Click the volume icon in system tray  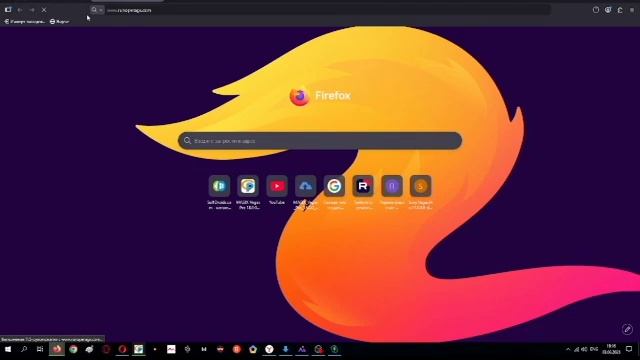coord(584,349)
